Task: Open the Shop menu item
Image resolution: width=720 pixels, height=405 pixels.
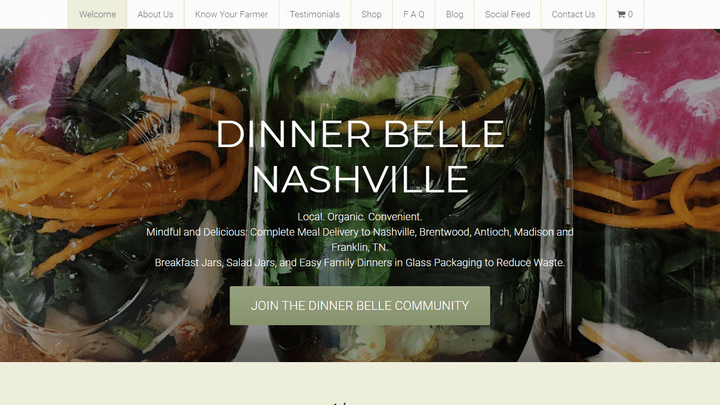Action: (371, 14)
